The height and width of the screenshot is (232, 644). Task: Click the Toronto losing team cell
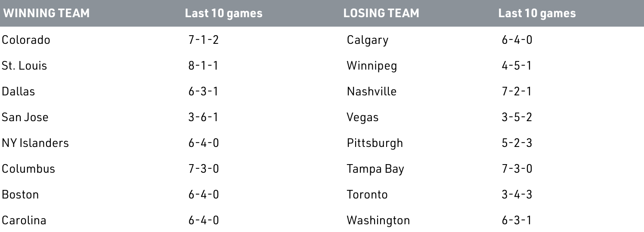[367, 195]
